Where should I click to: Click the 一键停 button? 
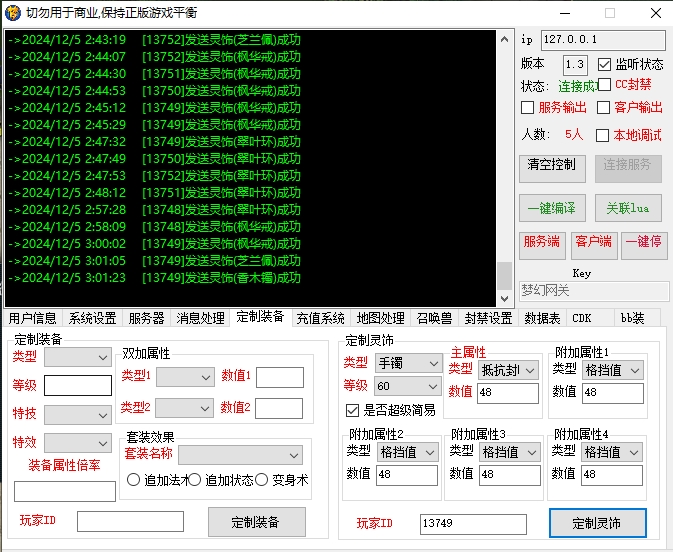click(644, 246)
